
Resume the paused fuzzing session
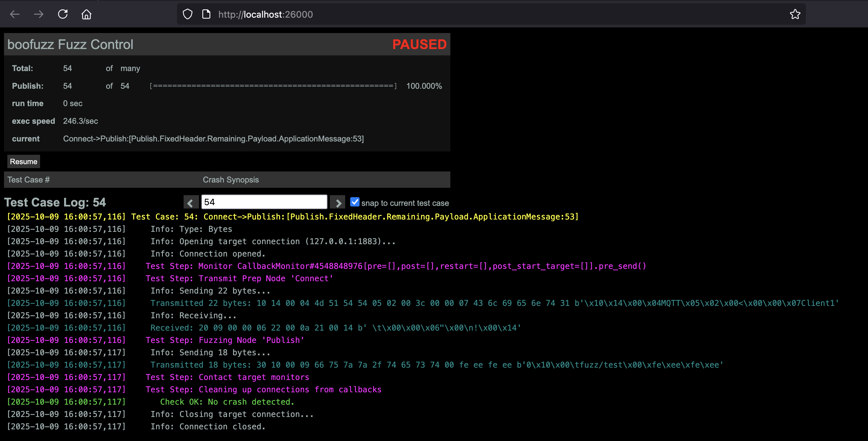(x=24, y=161)
